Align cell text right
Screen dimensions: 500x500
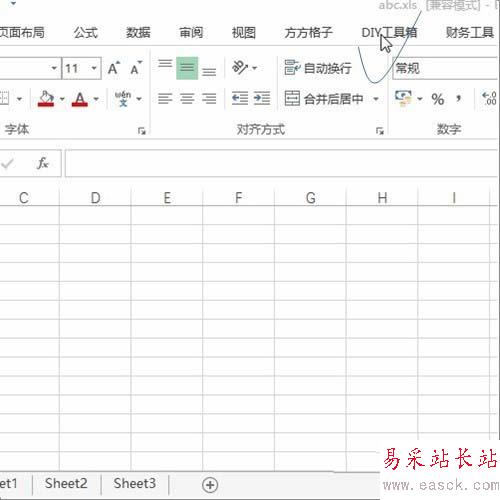coord(209,99)
